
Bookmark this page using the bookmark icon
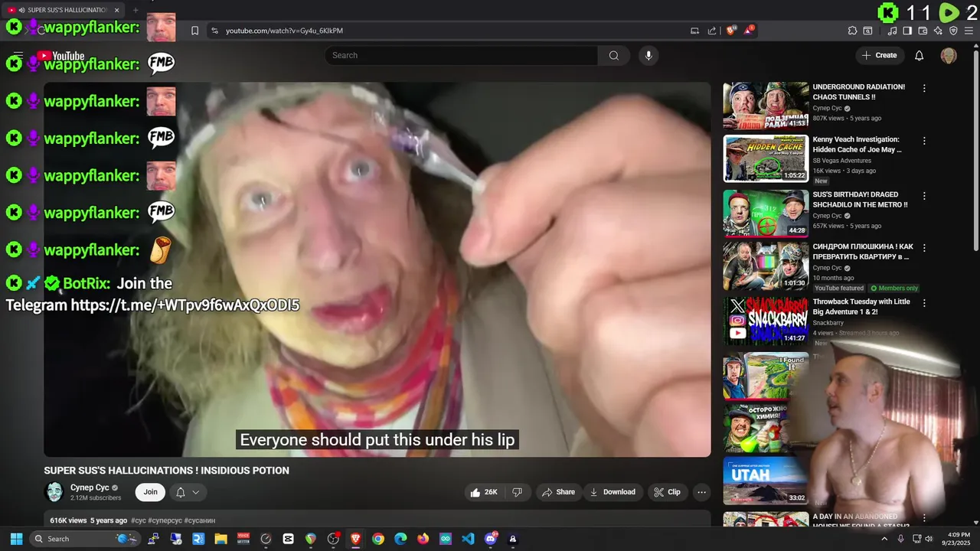[194, 31]
